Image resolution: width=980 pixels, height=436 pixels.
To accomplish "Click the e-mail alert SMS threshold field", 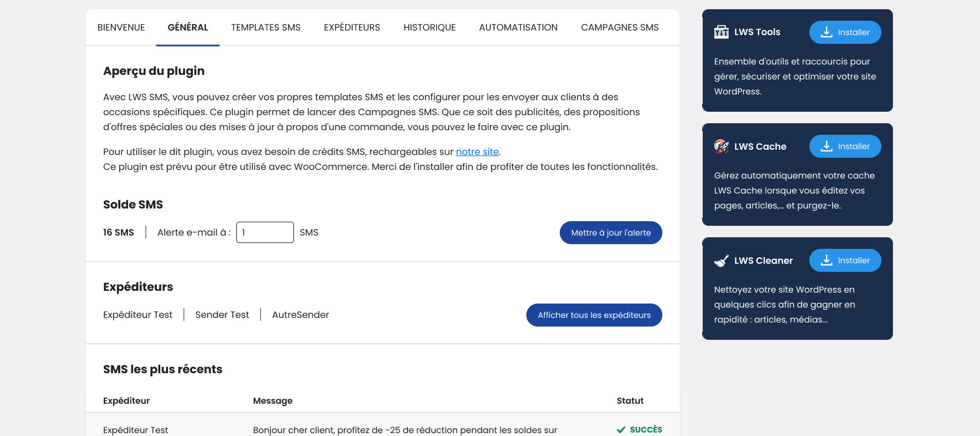I will (265, 233).
